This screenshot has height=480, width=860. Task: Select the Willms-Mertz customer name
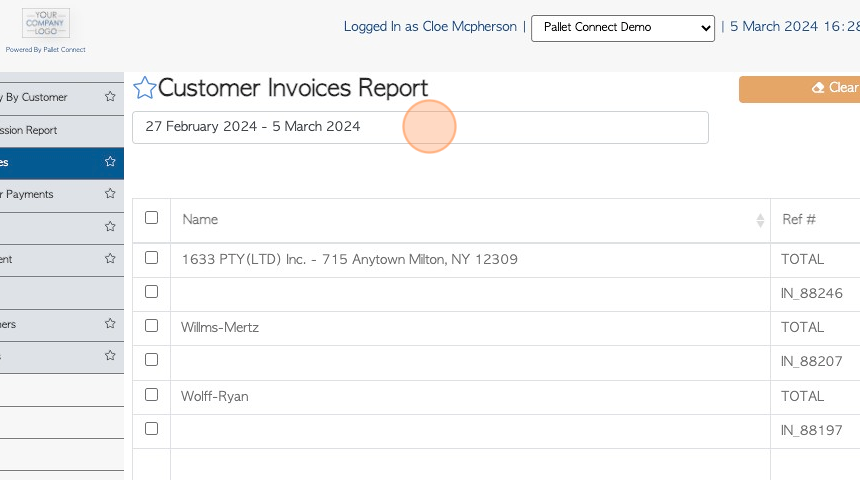pos(219,327)
